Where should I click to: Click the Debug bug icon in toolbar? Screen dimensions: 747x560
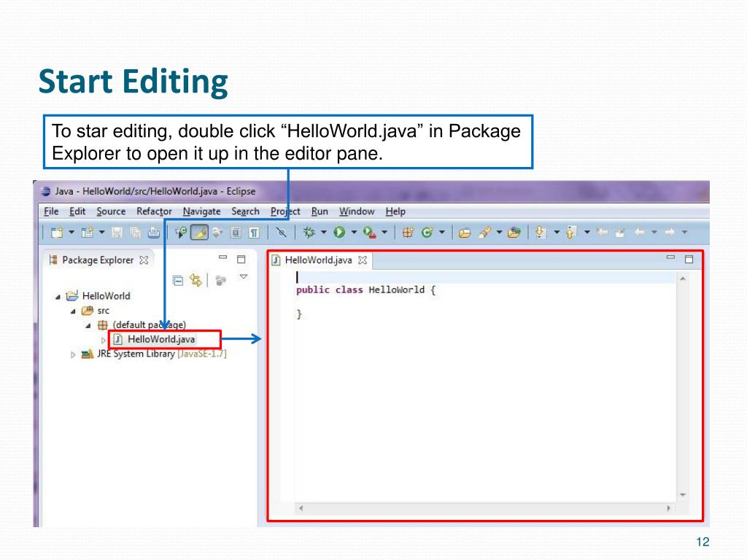pyautogui.click(x=309, y=233)
